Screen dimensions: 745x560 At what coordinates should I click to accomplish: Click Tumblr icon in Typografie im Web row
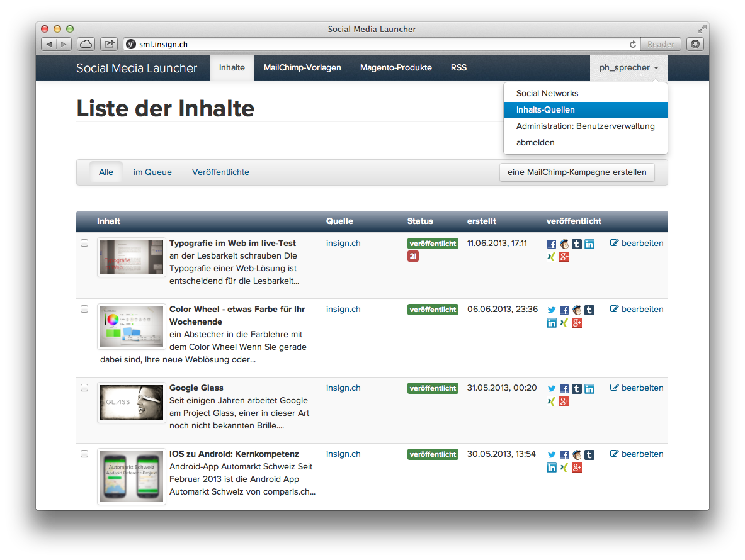577,244
